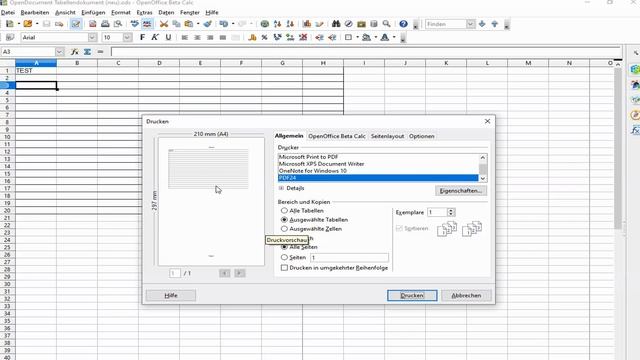The image size is (640, 360).
Task: Click the Italic K formatting icon
Action: tap(155, 37)
